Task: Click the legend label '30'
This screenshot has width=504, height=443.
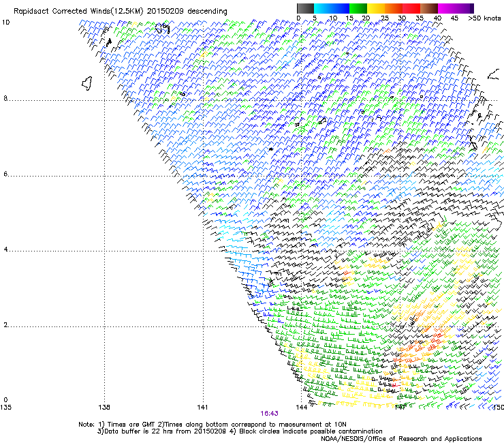Action: (x=402, y=18)
